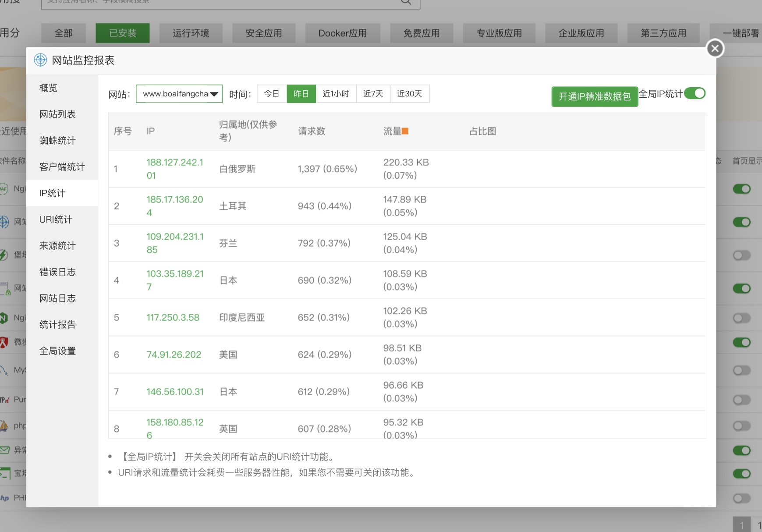Click the 占比图 column header
762x532 pixels.
click(482, 131)
